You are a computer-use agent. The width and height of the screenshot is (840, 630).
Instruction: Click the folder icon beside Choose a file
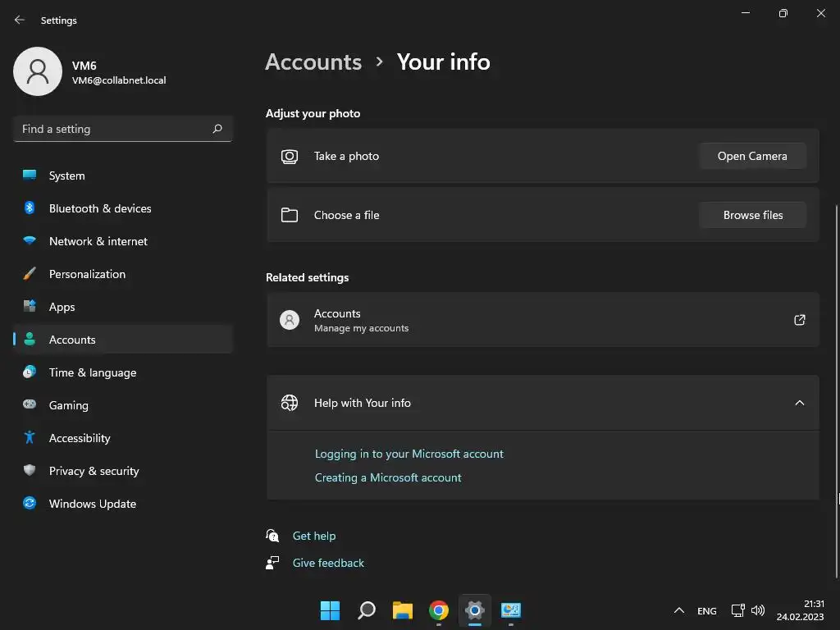[x=290, y=215]
